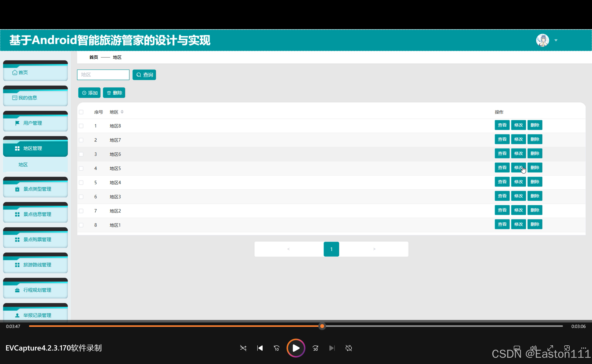The width and height of the screenshot is (592, 364).
Task: Skip back 10 seconds
Action: (276, 348)
